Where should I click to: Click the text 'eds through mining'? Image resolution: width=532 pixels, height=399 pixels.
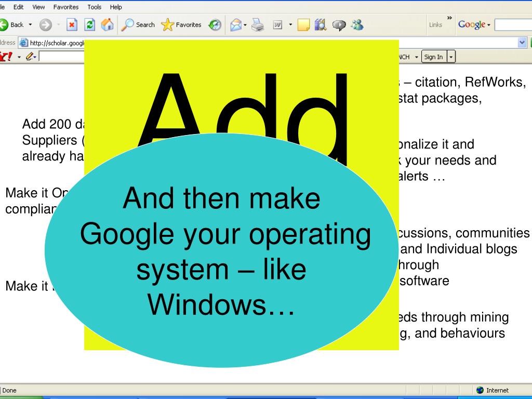click(454, 317)
